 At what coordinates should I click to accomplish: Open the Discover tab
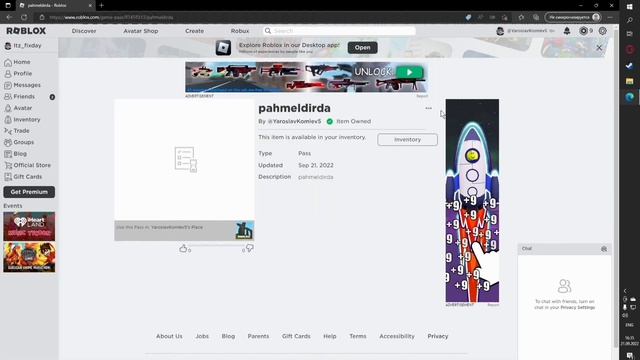click(x=84, y=31)
